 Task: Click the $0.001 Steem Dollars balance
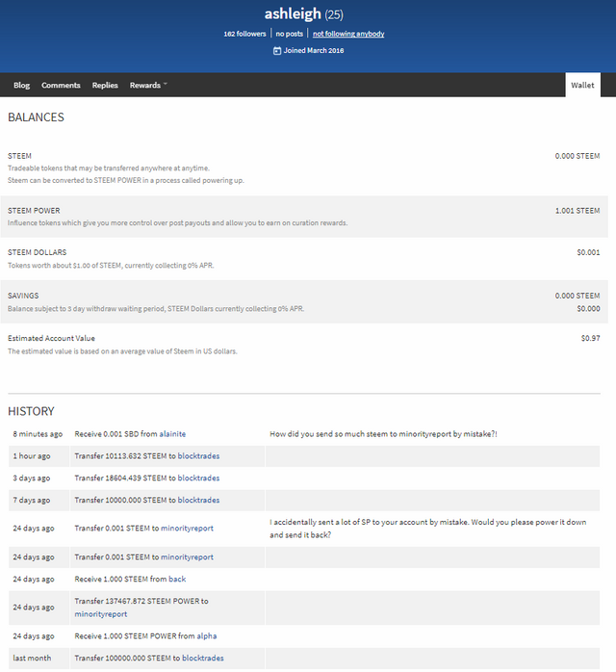point(588,252)
